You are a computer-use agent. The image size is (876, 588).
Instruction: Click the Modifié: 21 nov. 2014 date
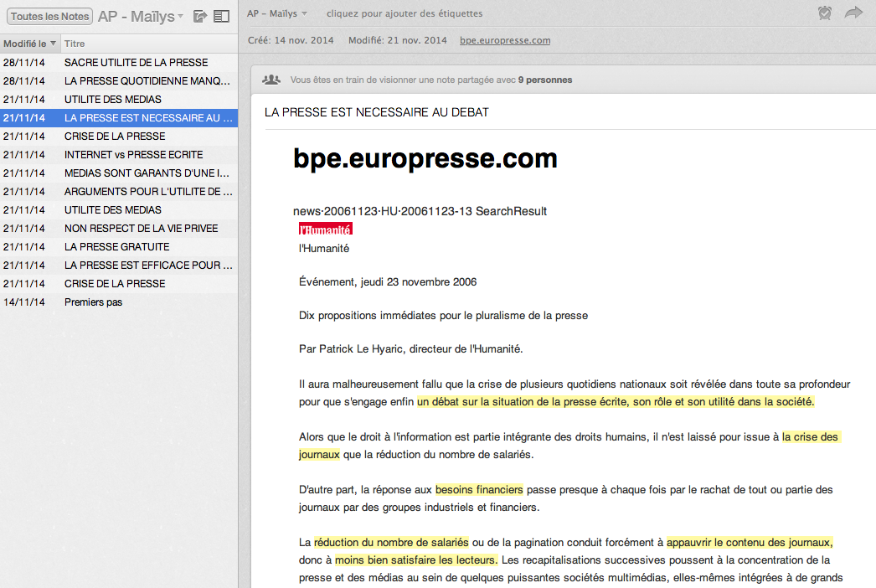(397, 40)
